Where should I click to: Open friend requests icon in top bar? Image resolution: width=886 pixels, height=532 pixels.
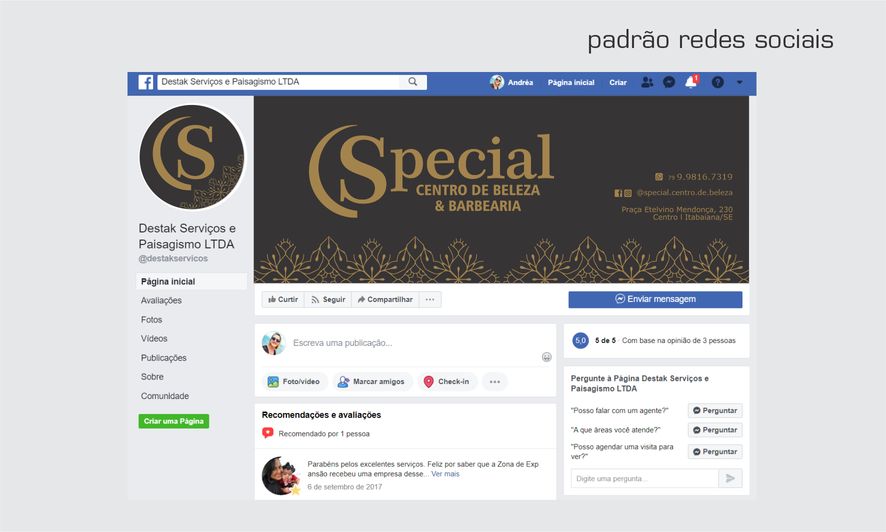(x=647, y=82)
